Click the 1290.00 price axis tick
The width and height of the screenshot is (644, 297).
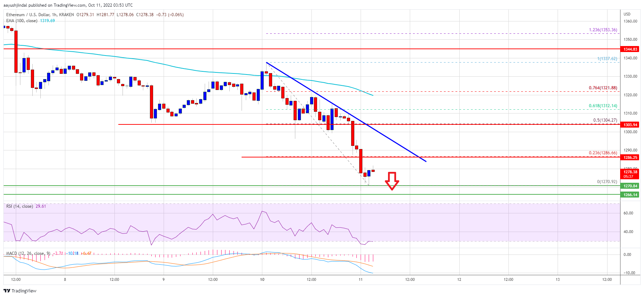point(630,150)
